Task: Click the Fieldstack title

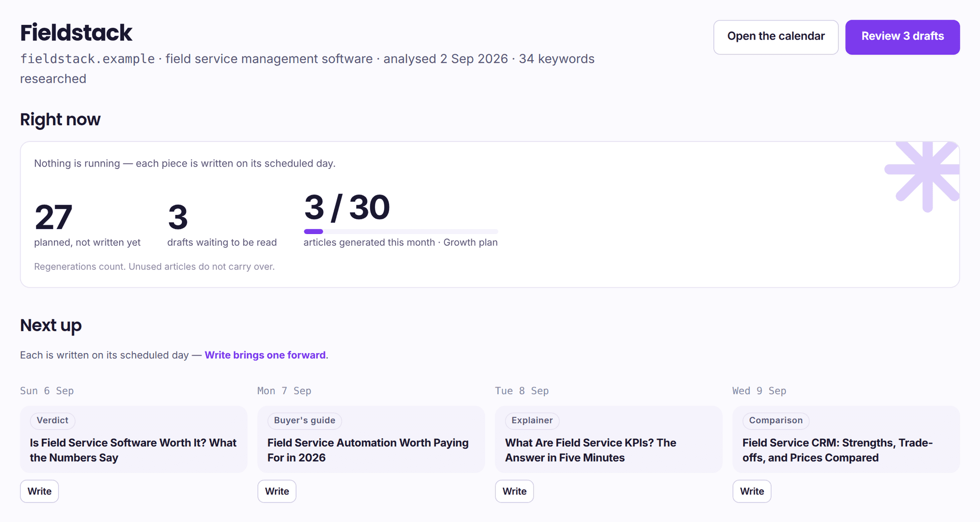Action: (76, 33)
